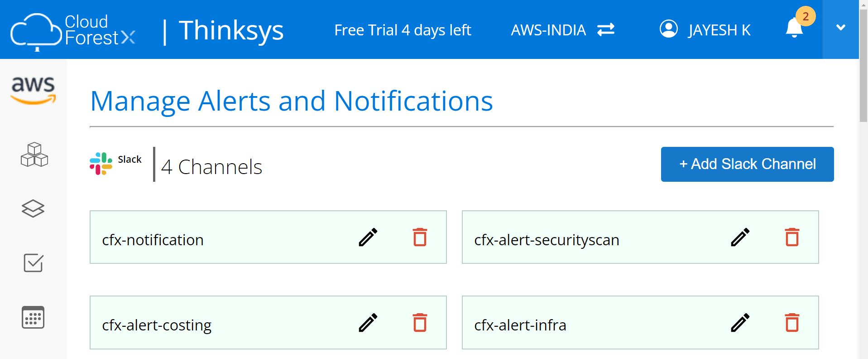
Task: Click the Thinksys header label
Action: [x=231, y=29]
